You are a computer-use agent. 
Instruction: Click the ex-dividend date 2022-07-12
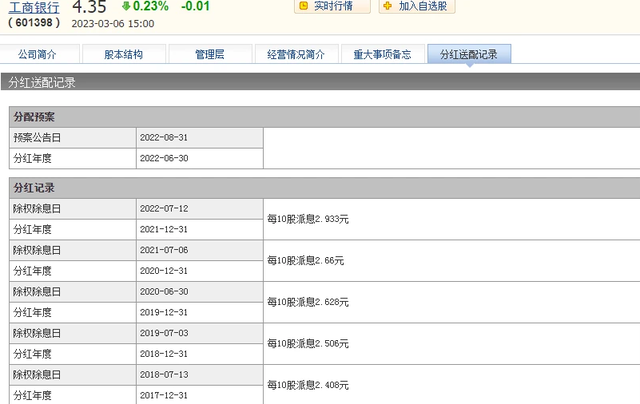164,209
